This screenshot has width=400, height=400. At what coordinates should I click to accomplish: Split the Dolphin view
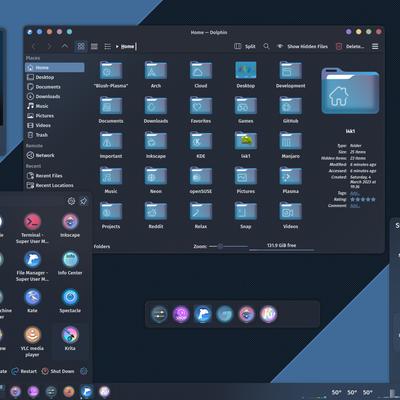245,46
